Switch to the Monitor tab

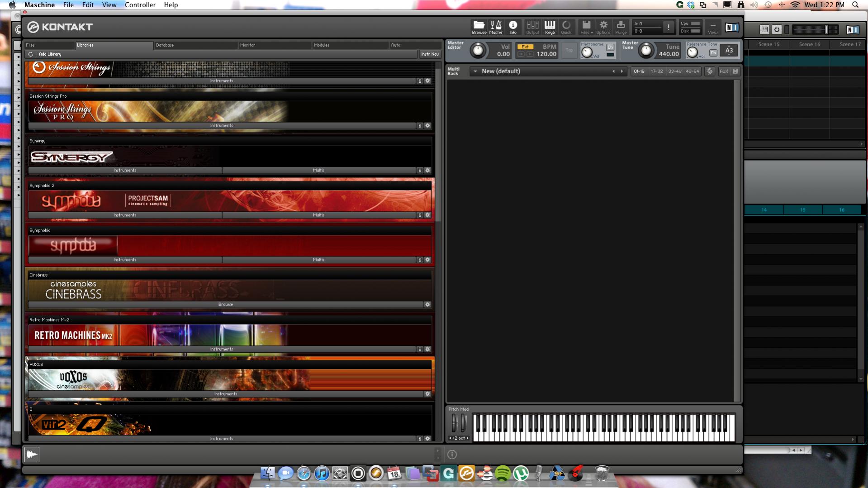275,45
